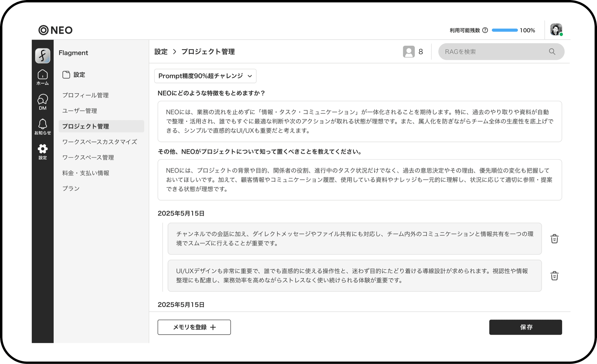Click メモリを登録 button

click(194, 327)
